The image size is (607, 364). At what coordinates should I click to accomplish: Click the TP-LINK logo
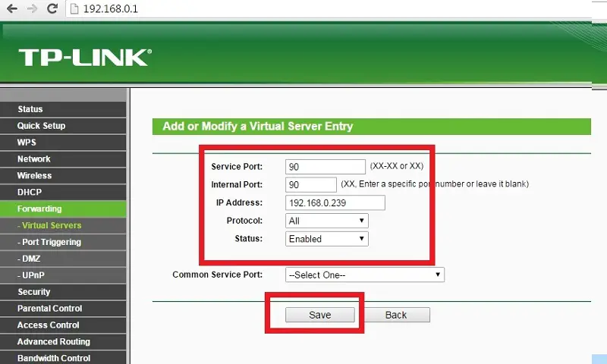[x=85, y=58]
